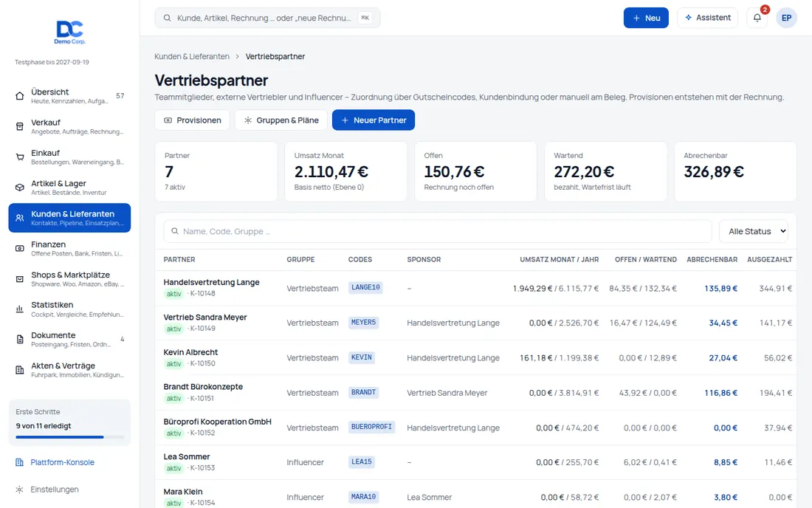Screen dimensions: 812x508
Task: Click the Neu button
Action: [x=646, y=18]
